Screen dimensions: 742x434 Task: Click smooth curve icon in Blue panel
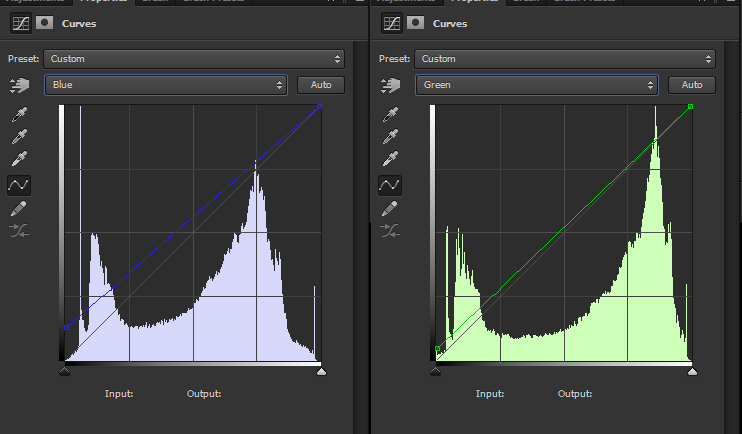[19, 231]
